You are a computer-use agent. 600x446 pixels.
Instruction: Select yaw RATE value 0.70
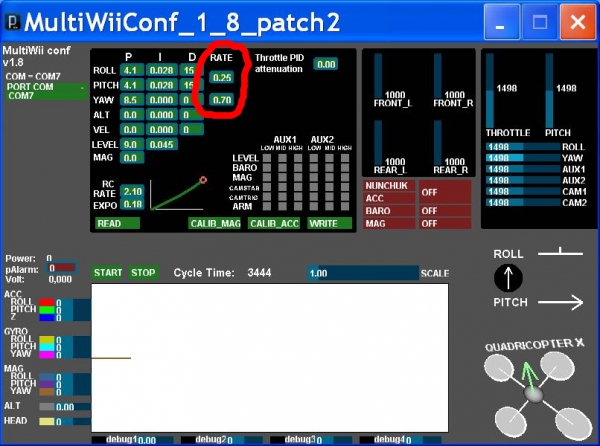(222, 100)
